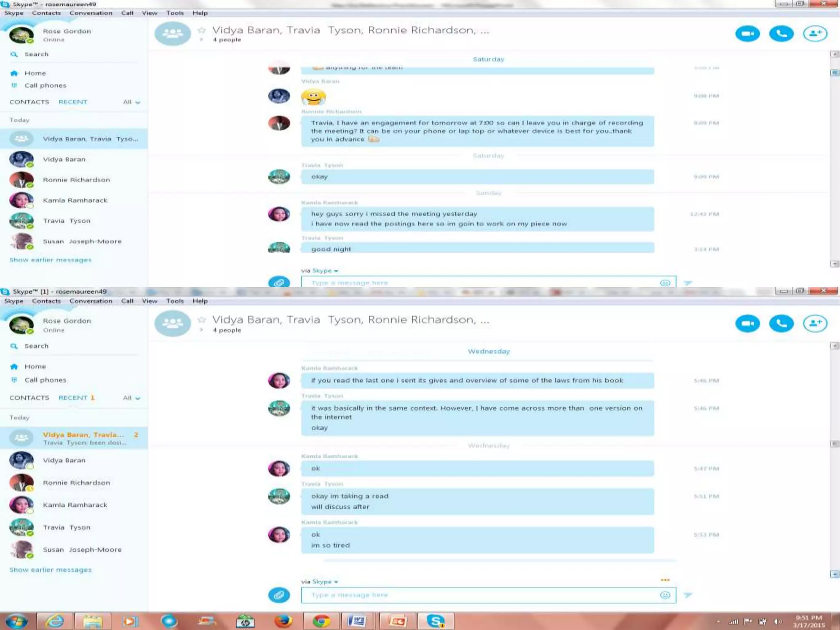Open emoticon picker in bottom message box
Viewport: 840px width, 630px height.
(x=665, y=595)
